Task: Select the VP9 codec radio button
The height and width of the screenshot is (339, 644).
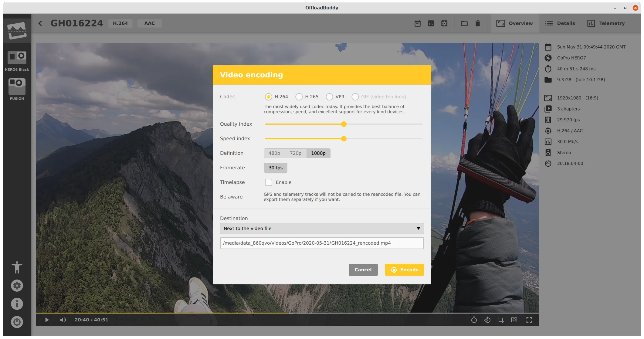Action: coord(329,97)
